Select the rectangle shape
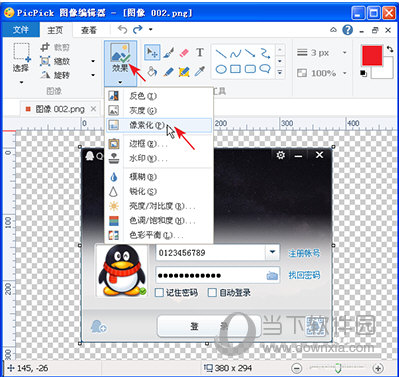 [x=236, y=69]
